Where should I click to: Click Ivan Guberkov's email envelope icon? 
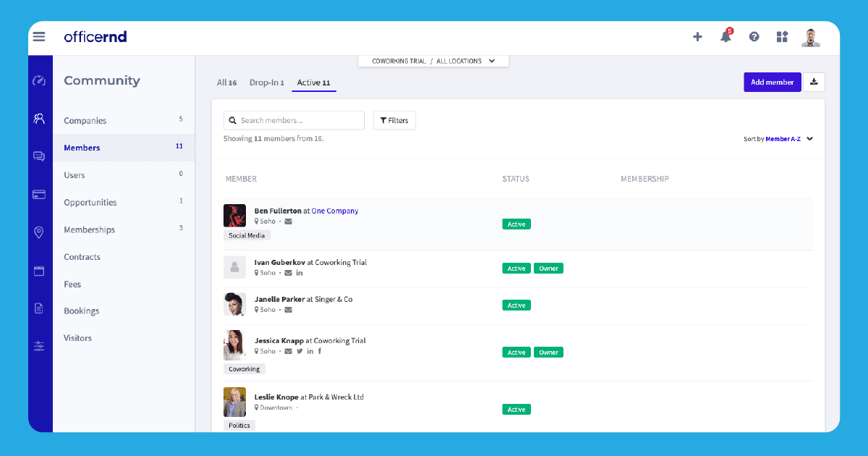pos(288,273)
